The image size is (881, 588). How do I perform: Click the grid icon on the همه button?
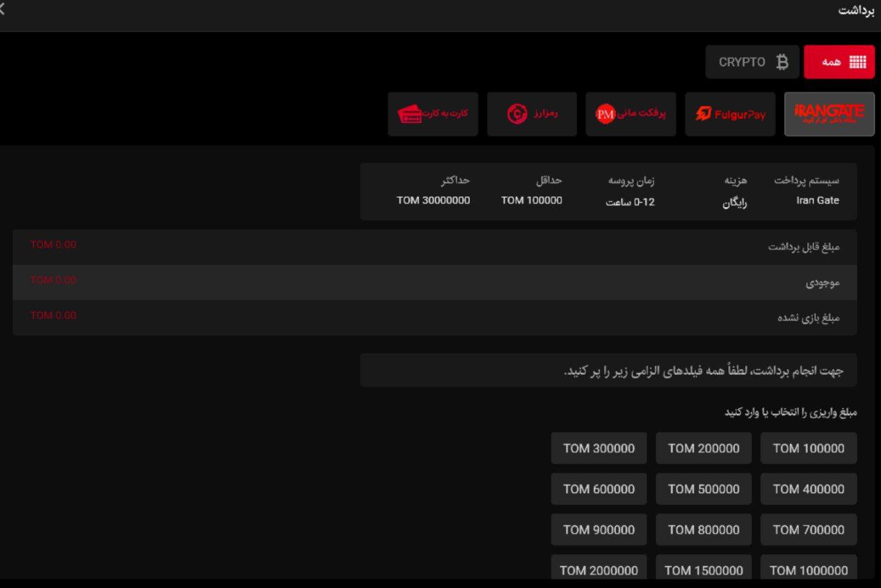(x=857, y=61)
